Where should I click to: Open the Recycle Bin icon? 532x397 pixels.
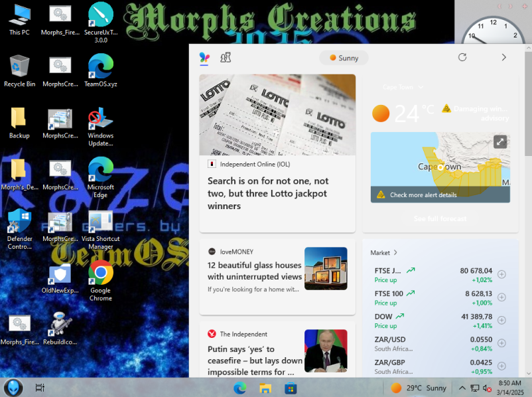point(19,71)
